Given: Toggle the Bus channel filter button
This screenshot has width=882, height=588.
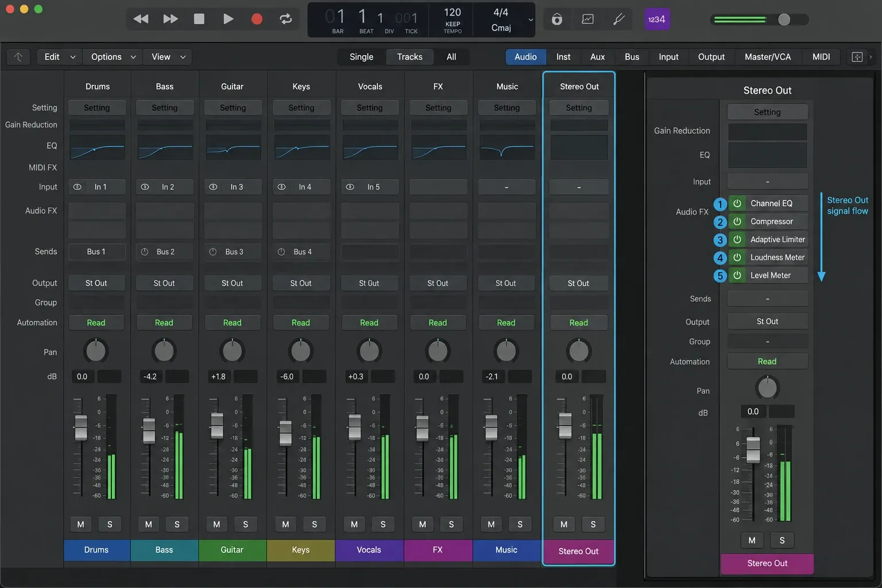Looking at the screenshot, I should coord(632,57).
